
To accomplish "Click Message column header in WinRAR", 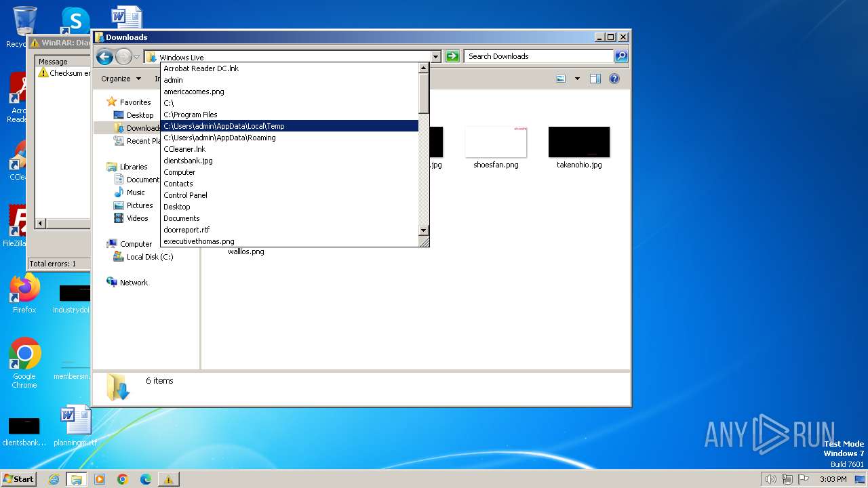I will pyautogui.click(x=64, y=62).
